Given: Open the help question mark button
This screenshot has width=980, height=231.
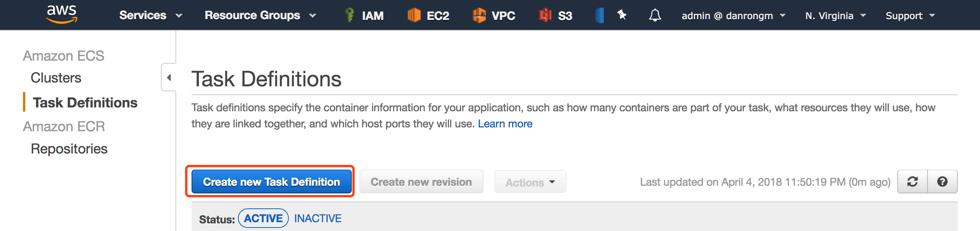Looking at the screenshot, I should click(x=942, y=182).
